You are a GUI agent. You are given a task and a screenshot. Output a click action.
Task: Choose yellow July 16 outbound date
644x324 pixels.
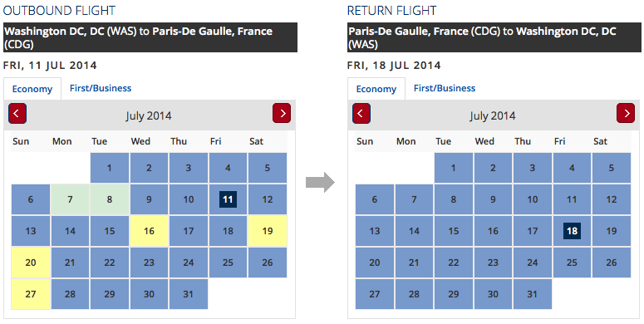pyautogui.click(x=149, y=231)
